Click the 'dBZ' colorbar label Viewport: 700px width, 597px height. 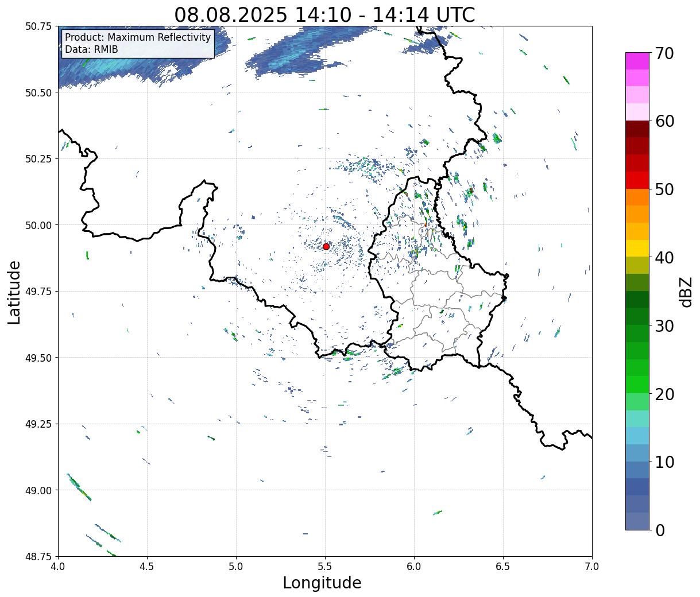(685, 292)
